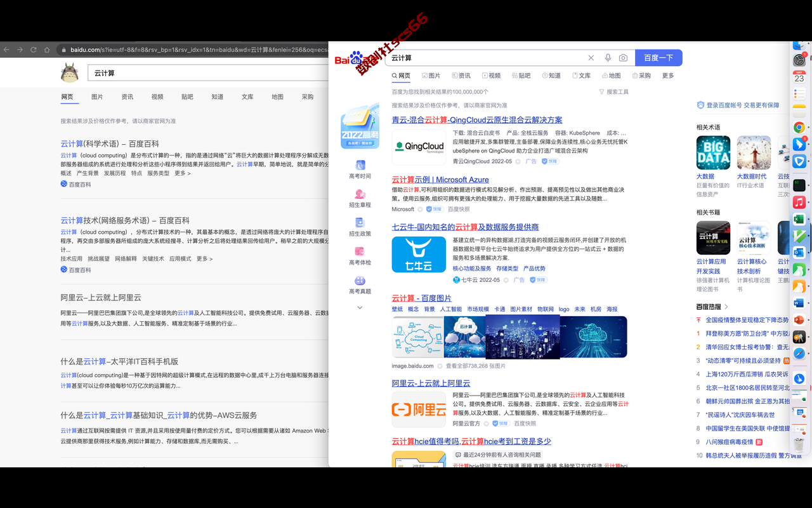Click hot search 清华回应女博士报考协警
Screen dimensions: 812x508
coord(747,347)
